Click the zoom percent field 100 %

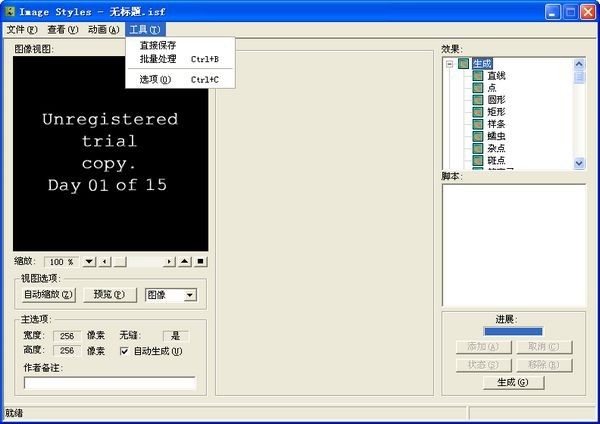(61, 262)
